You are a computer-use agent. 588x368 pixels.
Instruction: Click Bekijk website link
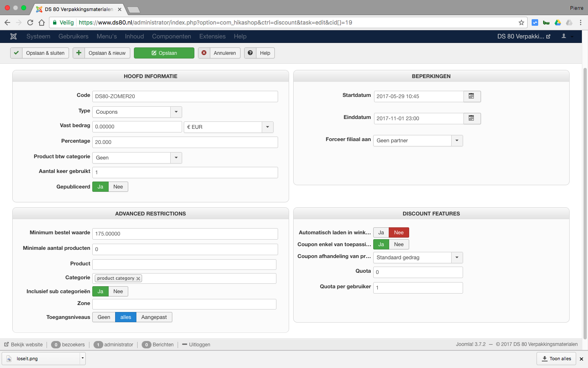pyautogui.click(x=24, y=345)
